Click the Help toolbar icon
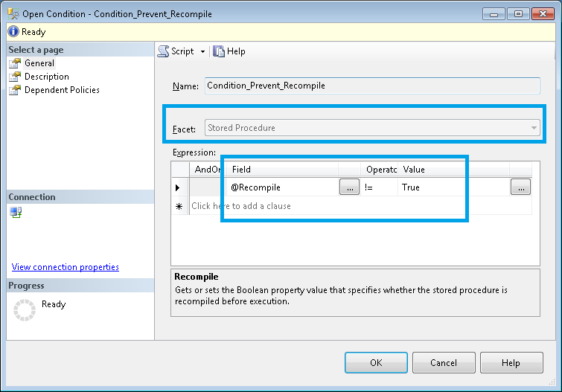The height and width of the screenshot is (392, 562). [219, 51]
